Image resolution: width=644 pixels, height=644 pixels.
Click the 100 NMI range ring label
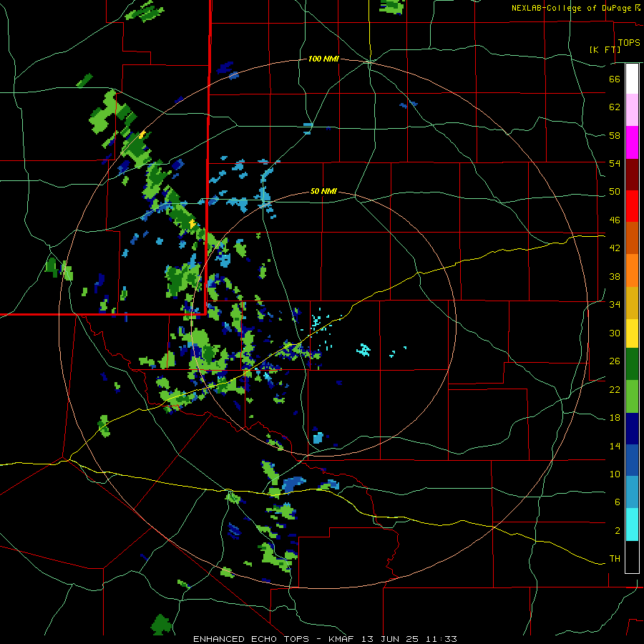pyautogui.click(x=323, y=59)
